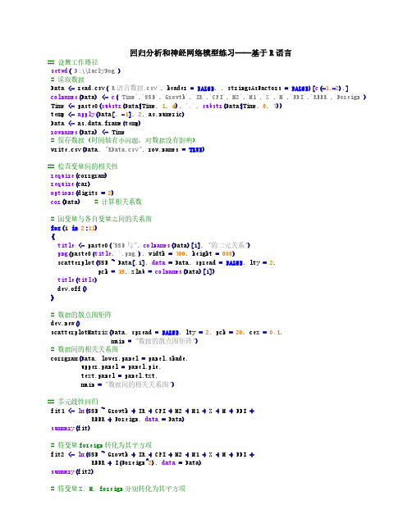Viewport: 412px width, 532px height.
Task: Select the fit2 <- lm(...) line
Action: pos(153,455)
